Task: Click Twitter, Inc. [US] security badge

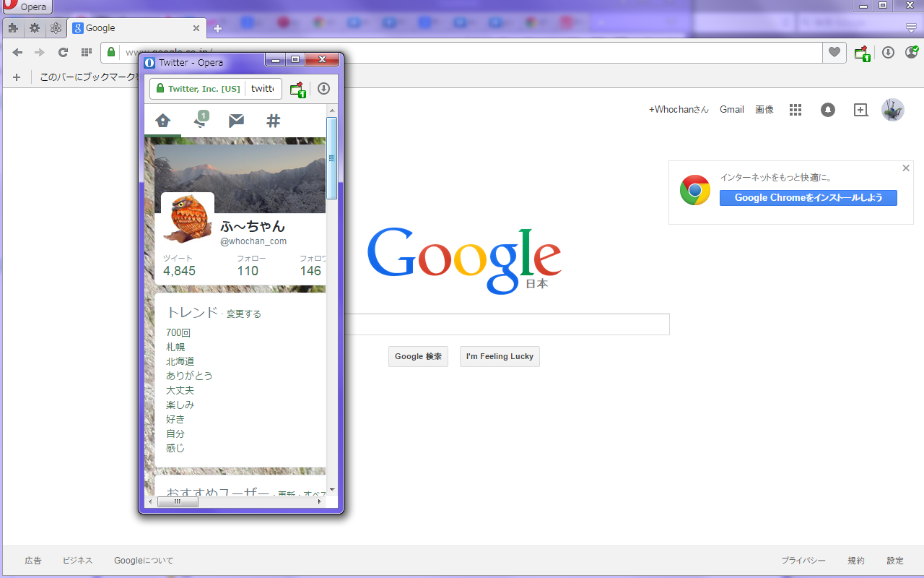Action: tap(198, 89)
